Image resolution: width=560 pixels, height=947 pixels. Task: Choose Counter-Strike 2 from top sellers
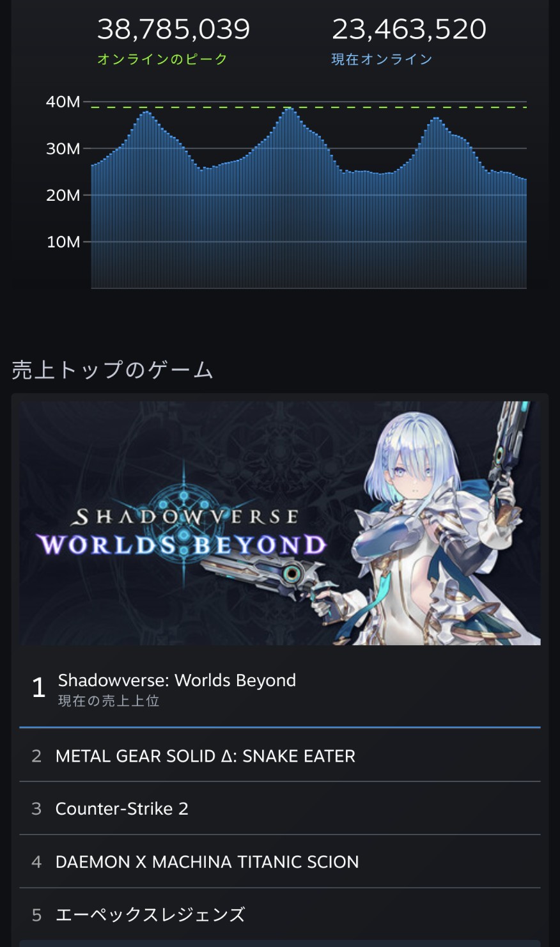[x=280, y=808]
